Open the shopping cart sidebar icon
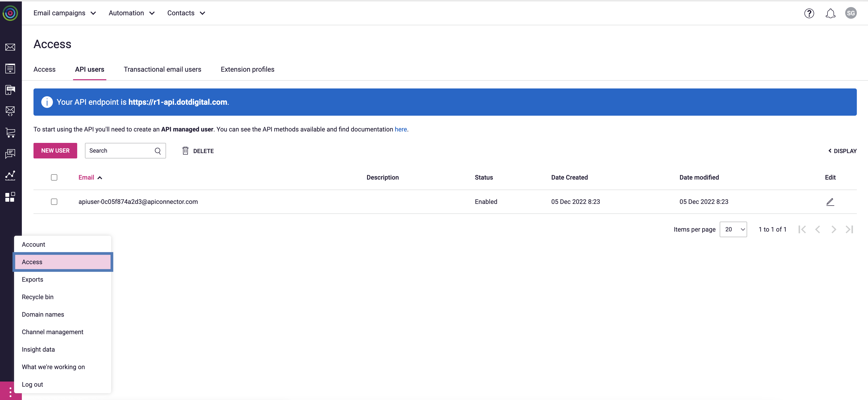The image size is (868, 400). [10, 132]
